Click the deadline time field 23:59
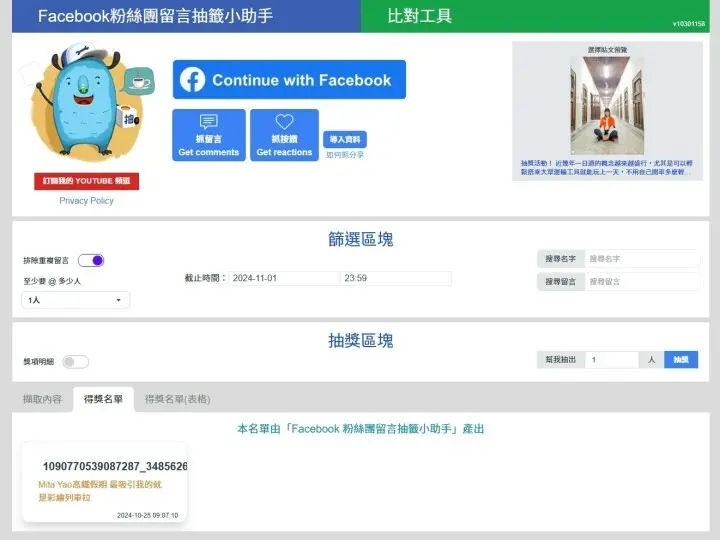 pyautogui.click(x=395, y=278)
